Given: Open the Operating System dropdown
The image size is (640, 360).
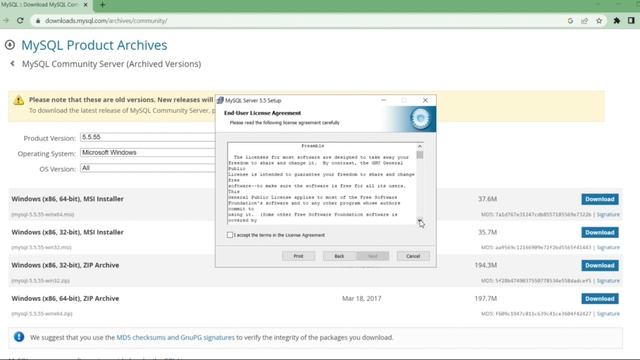Looking at the screenshot, I should point(148,153).
